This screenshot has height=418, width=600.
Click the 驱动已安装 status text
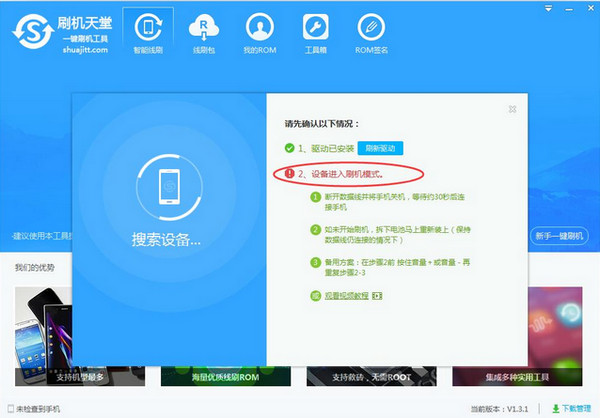coord(333,149)
